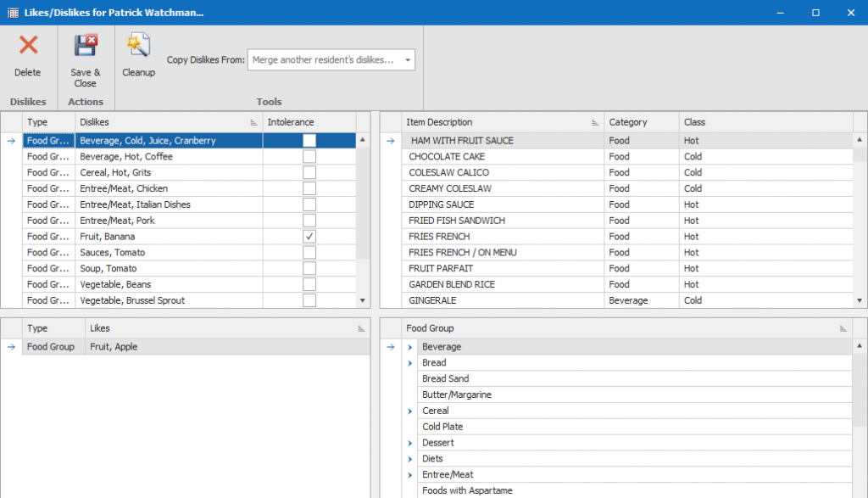Check Intolerance for Beverage, Hot, Coffee
This screenshot has width=868, height=498.
(309, 157)
